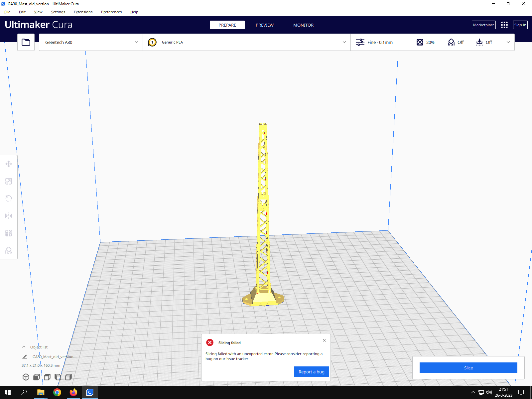Open the Settings menu
This screenshot has height=399, width=532.
[x=58, y=12]
